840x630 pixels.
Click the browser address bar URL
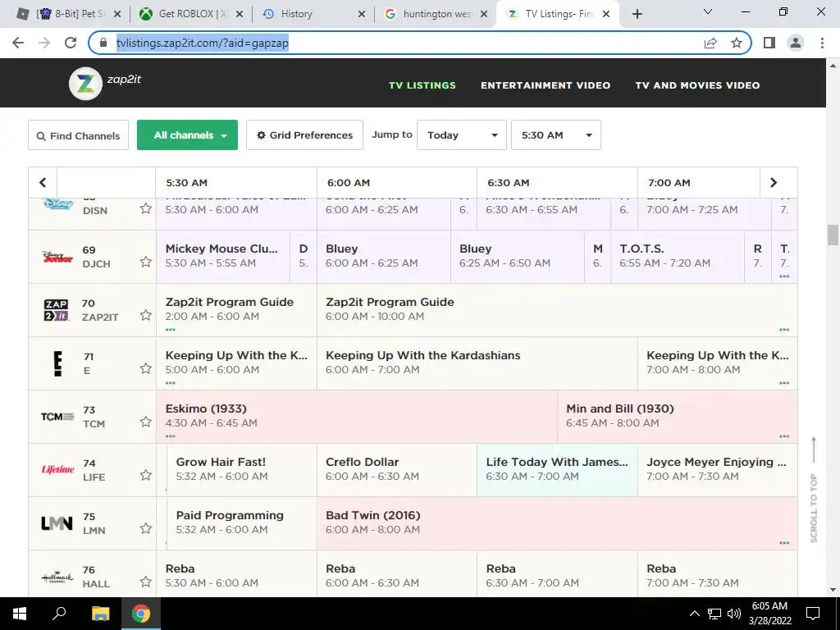click(x=203, y=43)
